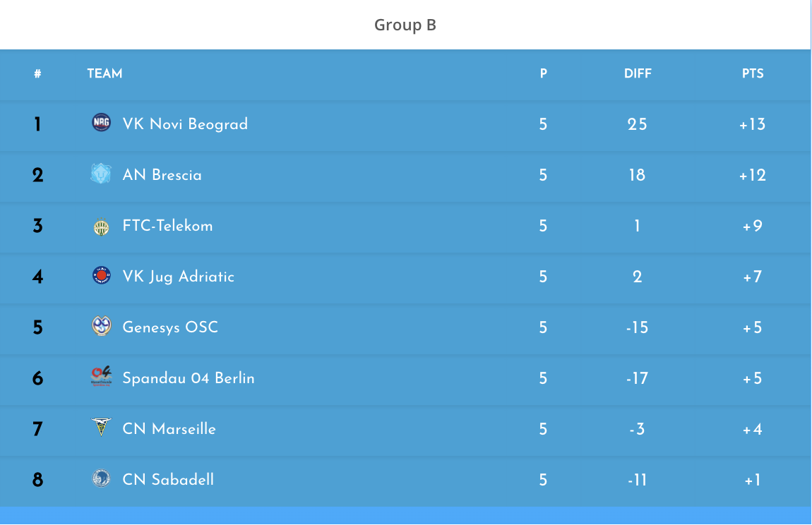This screenshot has width=812, height=525.
Task: Click the AN Brescia lion logo
Action: (101, 174)
